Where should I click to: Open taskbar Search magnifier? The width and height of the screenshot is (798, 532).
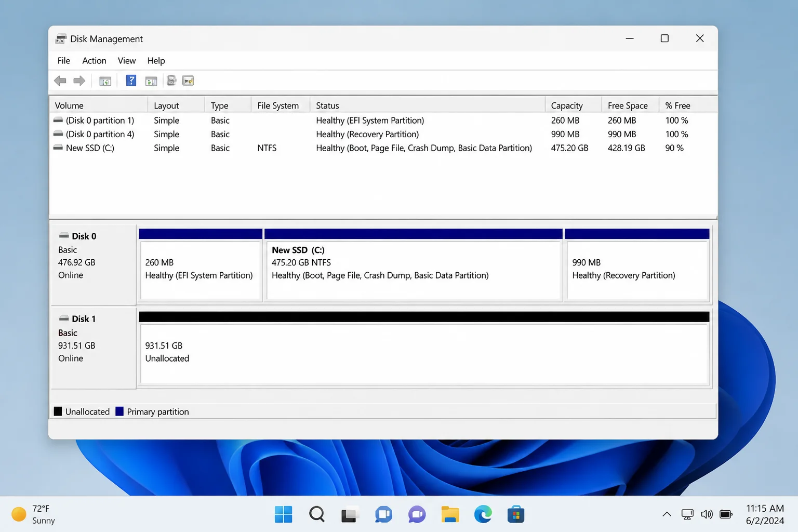pyautogui.click(x=316, y=514)
